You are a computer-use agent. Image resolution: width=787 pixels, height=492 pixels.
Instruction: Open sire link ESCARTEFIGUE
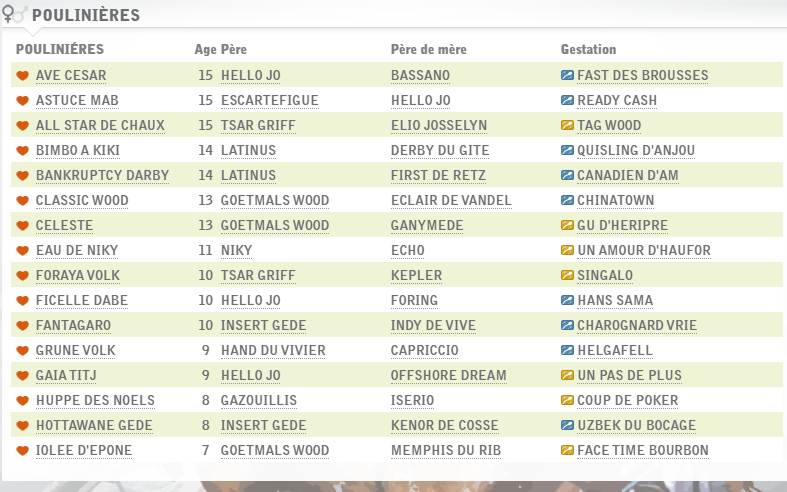point(269,101)
